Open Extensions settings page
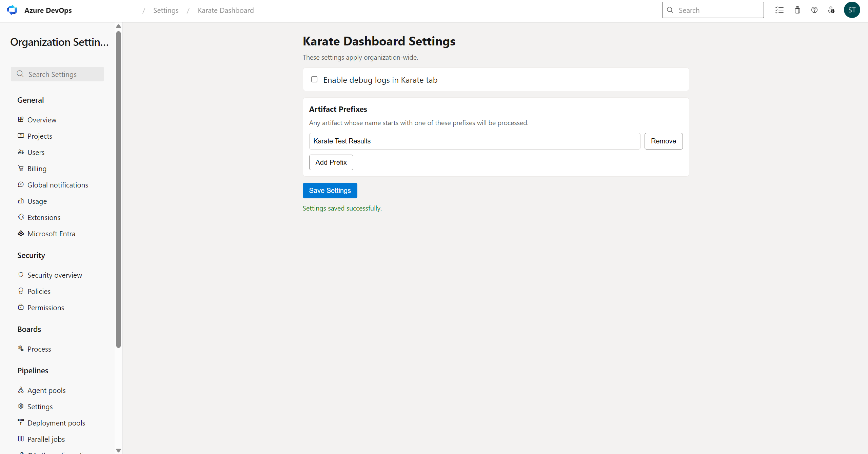This screenshot has height=454, width=868. (44, 217)
